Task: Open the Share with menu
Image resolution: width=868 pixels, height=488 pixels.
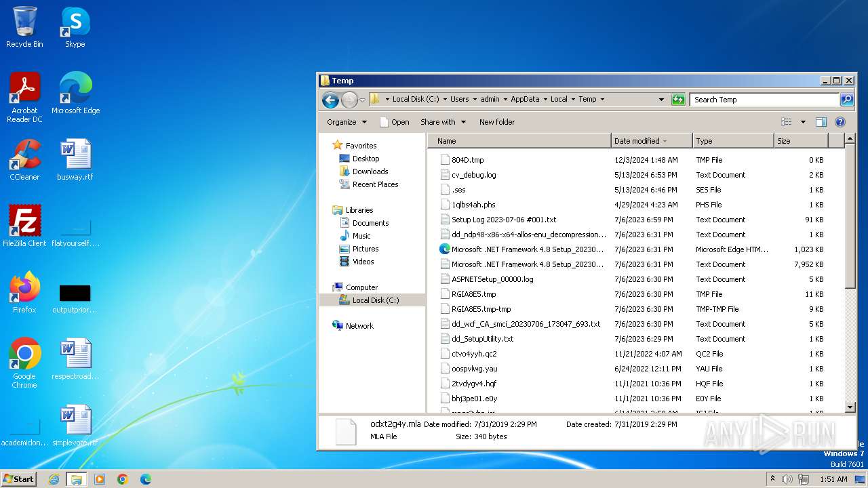Action: pos(443,122)
